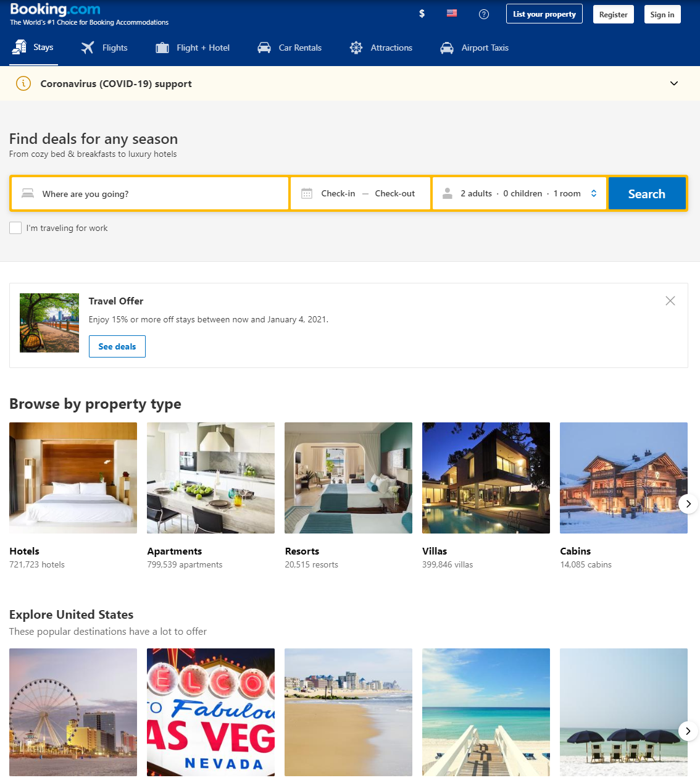The width and height of the screenshot is (700, 783).
Task: Click the bed icon in the destination field
Action: 28,193
